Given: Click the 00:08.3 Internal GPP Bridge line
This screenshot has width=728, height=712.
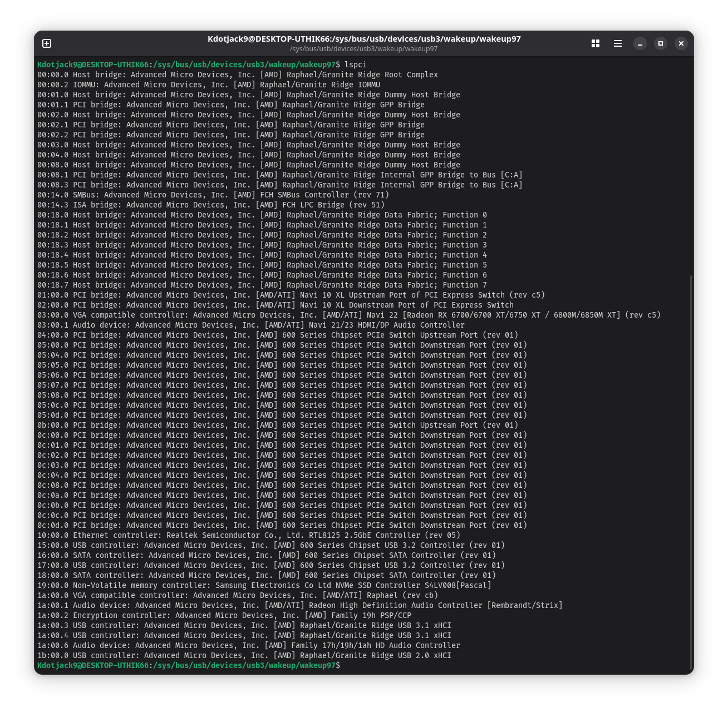Looking at the screenshot, I should [280, 185].
